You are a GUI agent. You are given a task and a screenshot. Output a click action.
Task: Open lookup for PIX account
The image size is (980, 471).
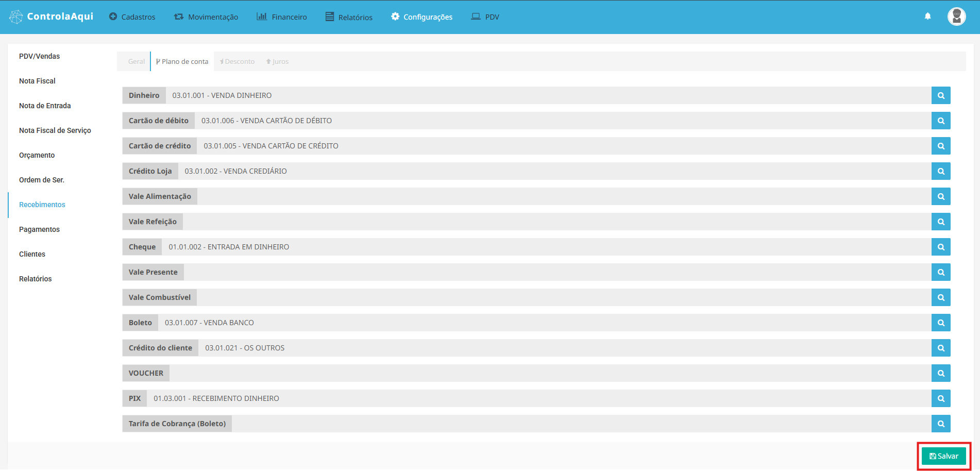click(x=940, y=398)
